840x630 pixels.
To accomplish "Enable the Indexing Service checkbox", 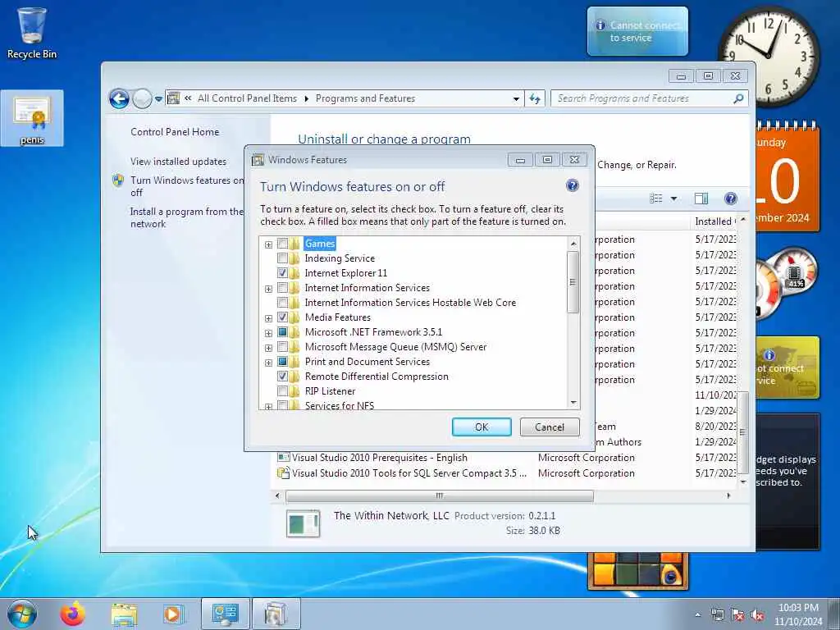I will click(282, 258).
